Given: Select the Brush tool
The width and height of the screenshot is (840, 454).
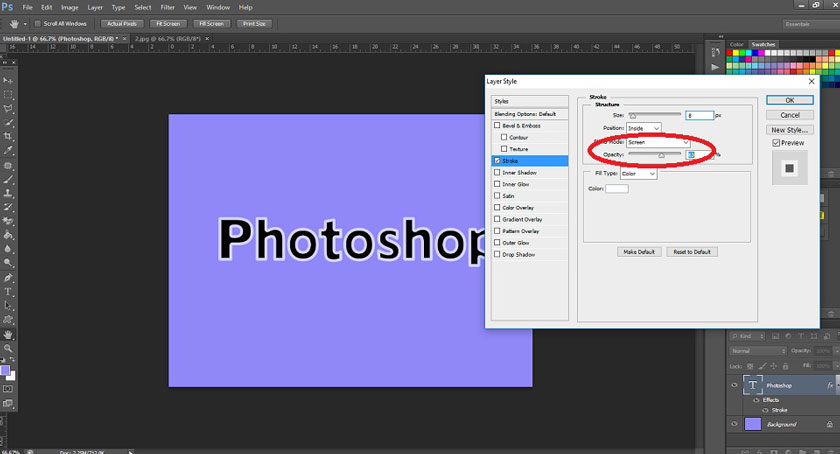Looking at the screenshot, I should coord(8,180).
